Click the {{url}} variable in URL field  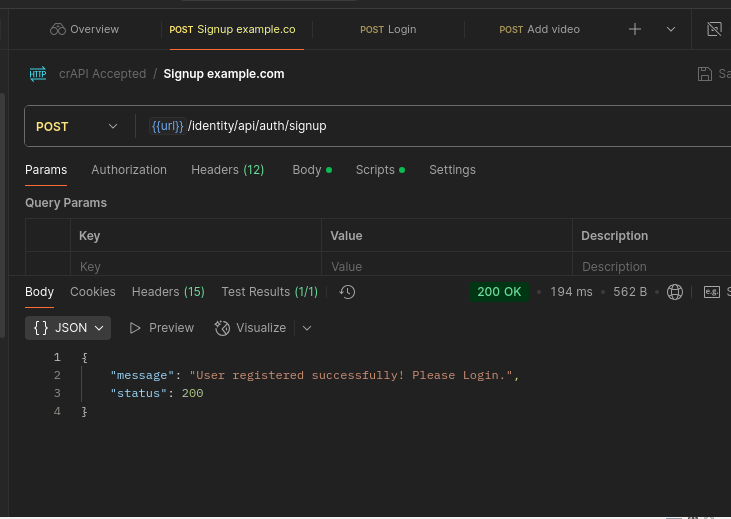pos(167,126)
